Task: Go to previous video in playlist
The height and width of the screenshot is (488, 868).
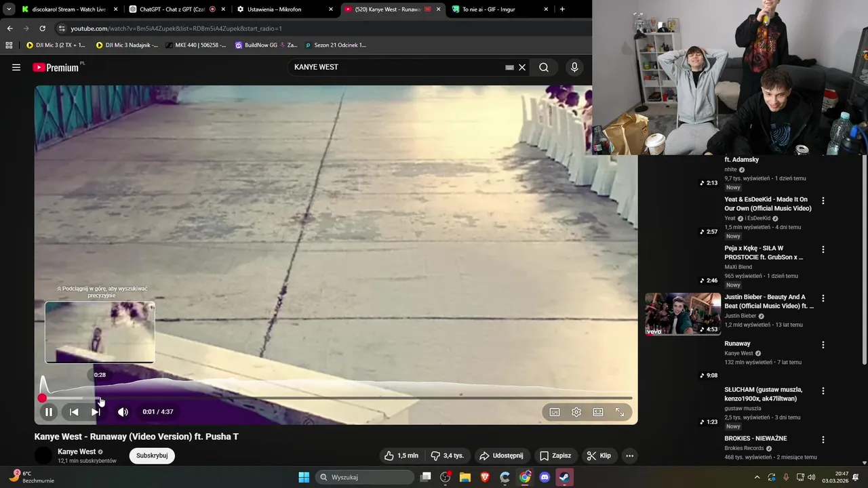Action: coord(74,411)
